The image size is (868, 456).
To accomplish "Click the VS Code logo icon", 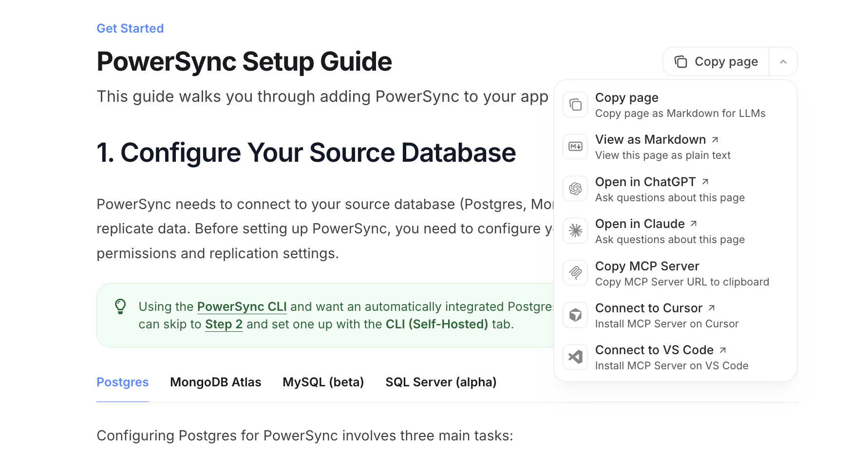I will (x=575, y=357).
